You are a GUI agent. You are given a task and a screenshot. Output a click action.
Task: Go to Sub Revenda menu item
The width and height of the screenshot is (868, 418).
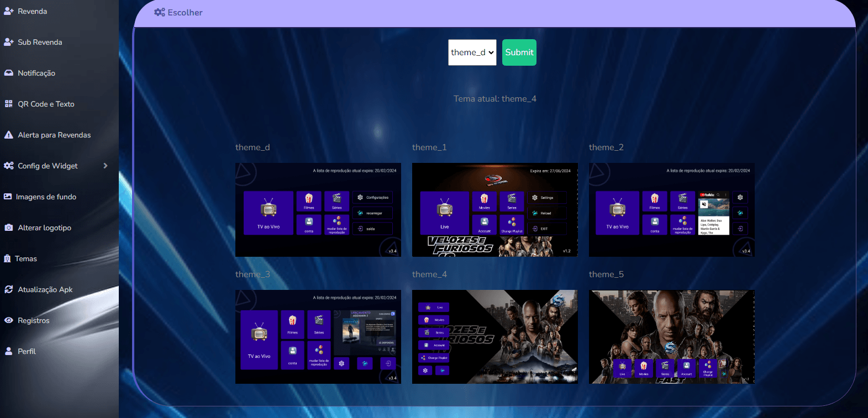[x=40, y=42]
